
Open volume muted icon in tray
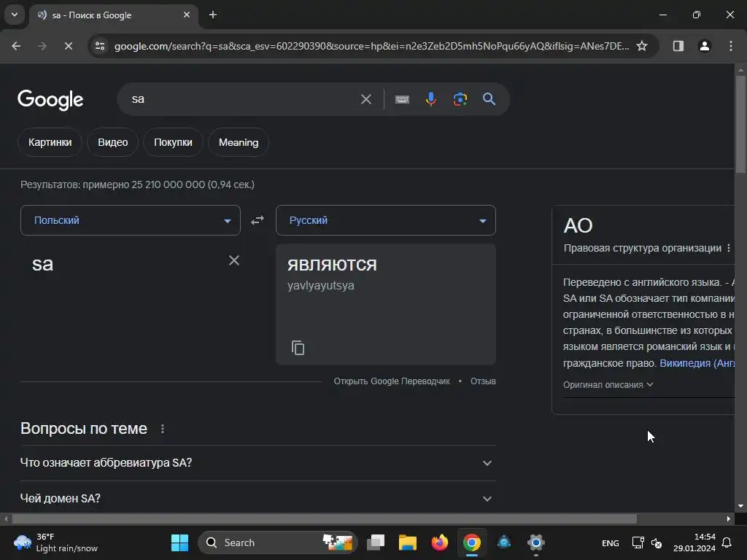tap(657, 542)
